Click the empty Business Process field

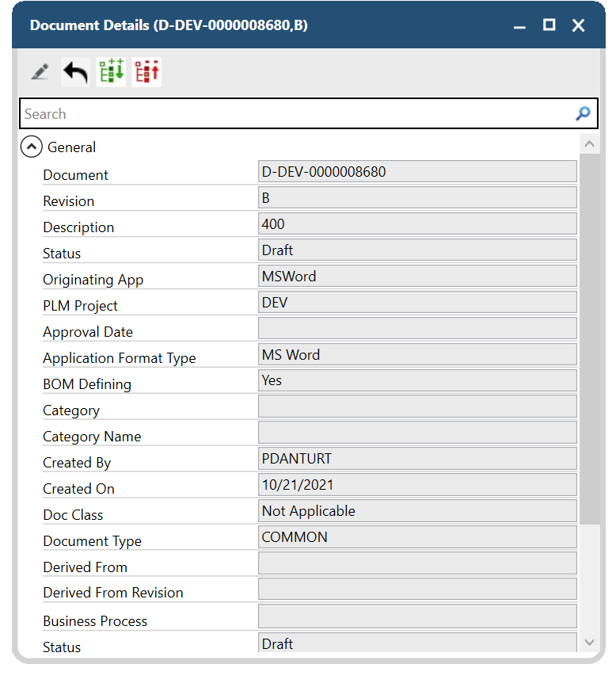pyautogui.click(x=417, y=617)
